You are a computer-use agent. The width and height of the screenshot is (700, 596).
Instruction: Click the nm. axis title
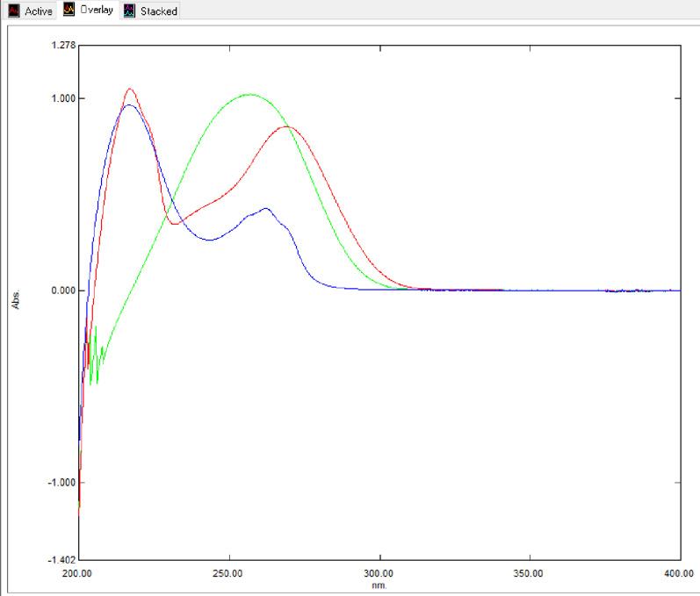(x=379, y=585)
